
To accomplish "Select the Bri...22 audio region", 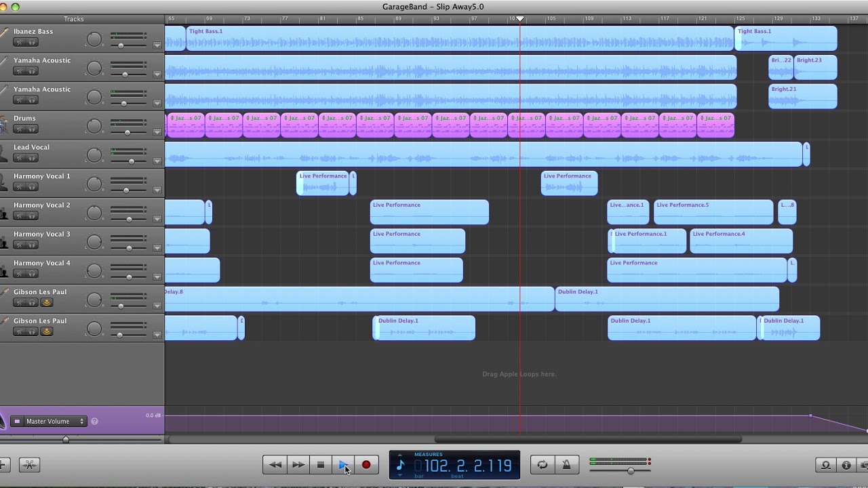I will coord(781,68).
